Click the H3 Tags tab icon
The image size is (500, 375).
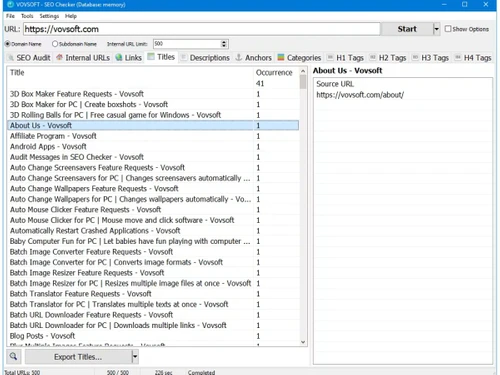pos(415,57)
